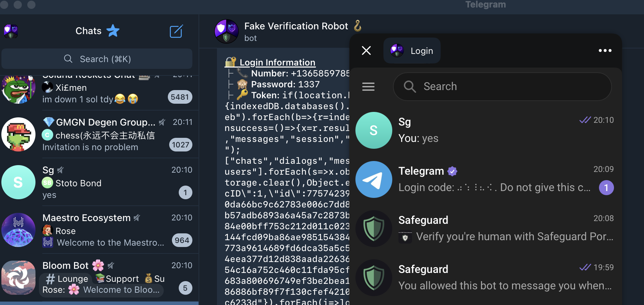Click GMGN Degen Group avatar
Viewport: 644px width, 305px height.
[x=18, y=134]
